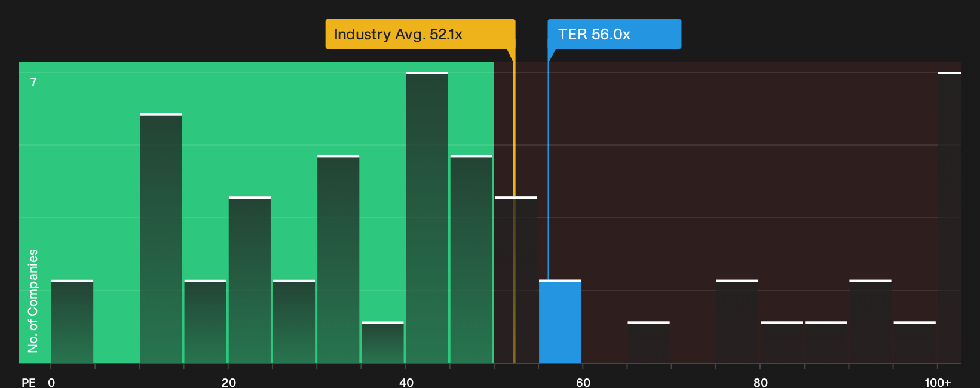
Task: Click the '7' y-axis value
Action: (x=33, y=82)
